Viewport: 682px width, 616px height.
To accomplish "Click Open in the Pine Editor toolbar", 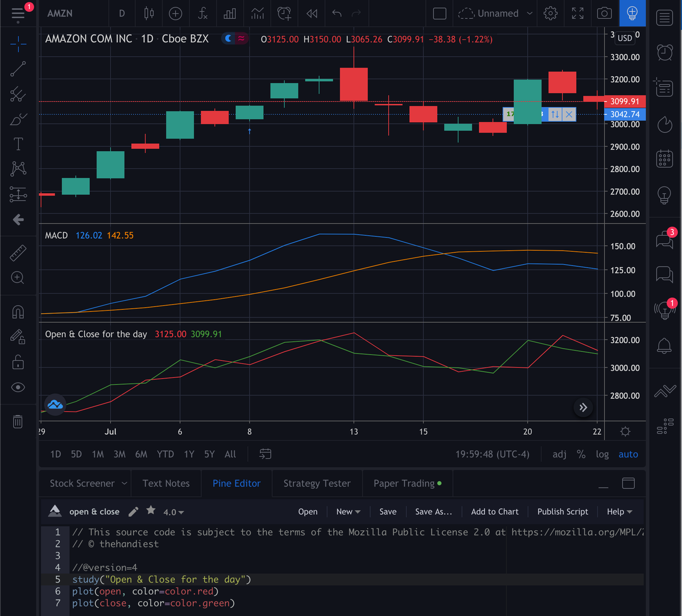I will point(308,511).
